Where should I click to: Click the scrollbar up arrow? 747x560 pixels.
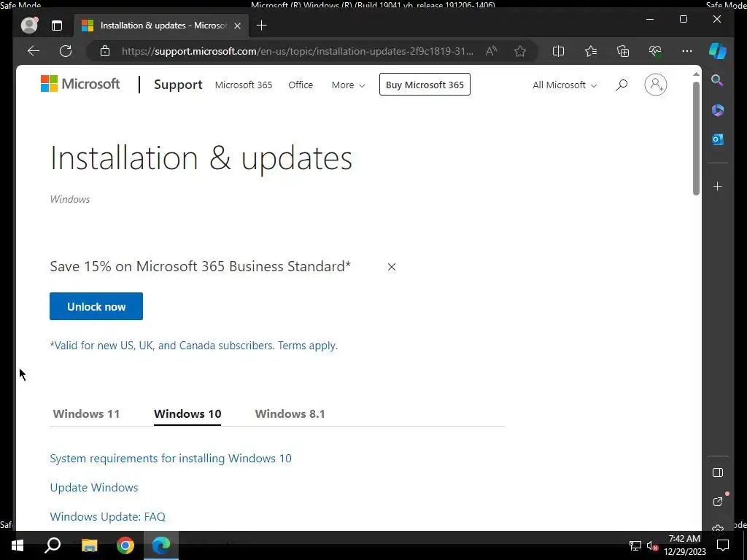point(696,74)
